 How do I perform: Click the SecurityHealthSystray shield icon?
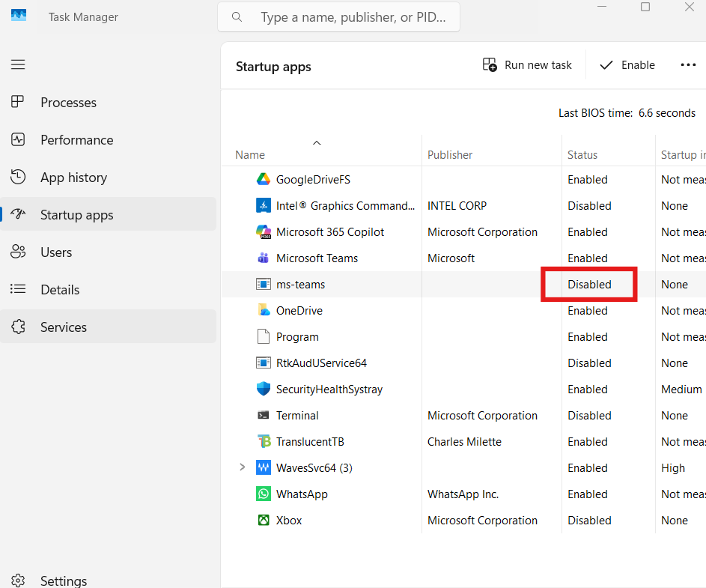[264, 389]
